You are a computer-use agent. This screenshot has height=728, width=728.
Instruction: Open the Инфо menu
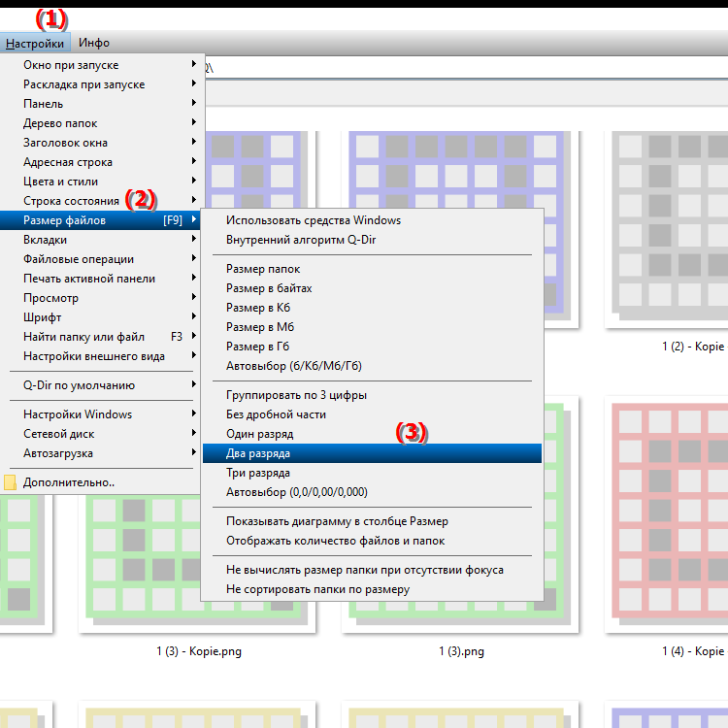[x=94, y=43]
